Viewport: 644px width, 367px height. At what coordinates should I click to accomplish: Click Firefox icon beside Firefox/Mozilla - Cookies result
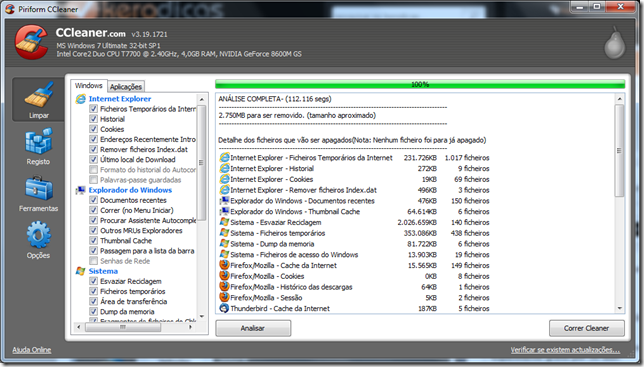click(x=224, y=276)
